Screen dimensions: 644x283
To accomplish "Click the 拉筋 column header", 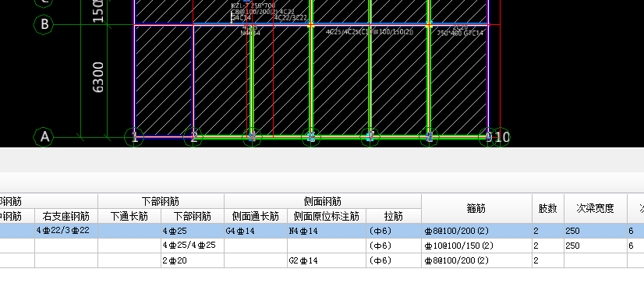I will coord(394,216).
